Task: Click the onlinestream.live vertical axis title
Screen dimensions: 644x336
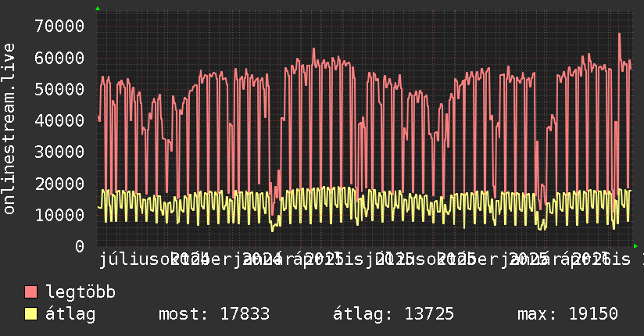Action: (9, 129)
